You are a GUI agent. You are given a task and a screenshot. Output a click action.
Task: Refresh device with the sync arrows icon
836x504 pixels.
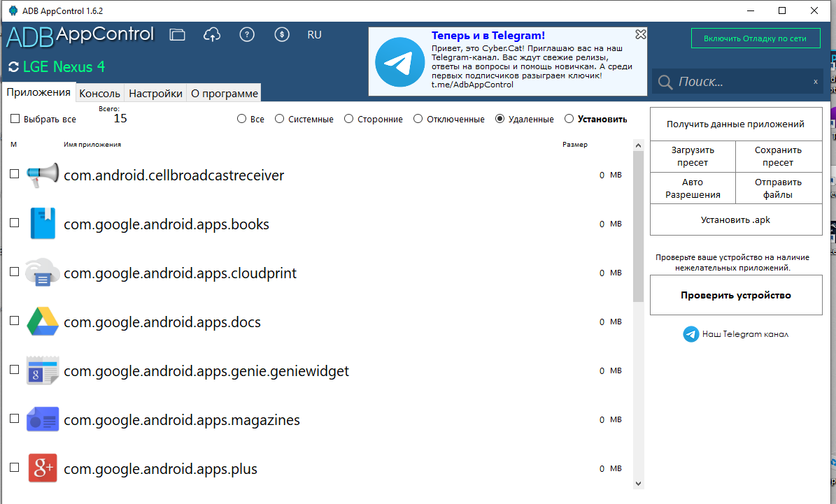click(13, 66)
